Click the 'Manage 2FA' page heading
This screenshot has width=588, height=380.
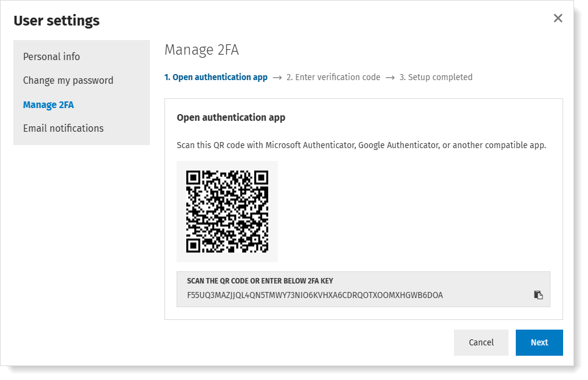201,50
